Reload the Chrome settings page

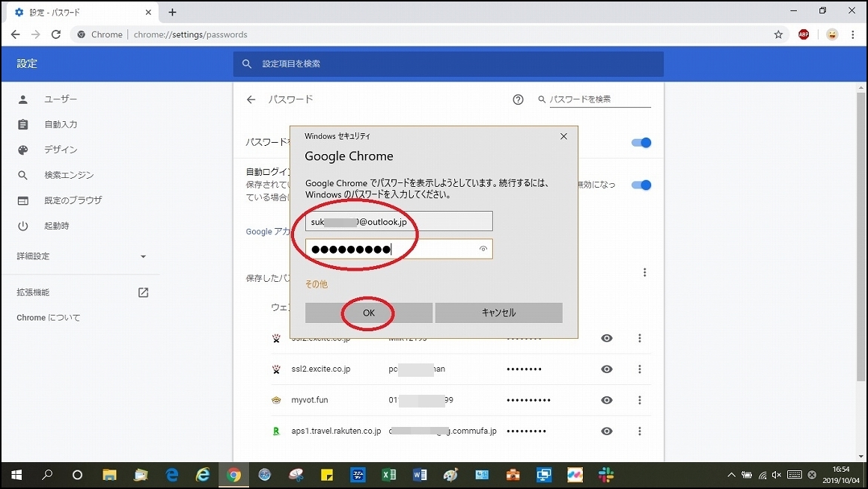(x=56, y=34)
